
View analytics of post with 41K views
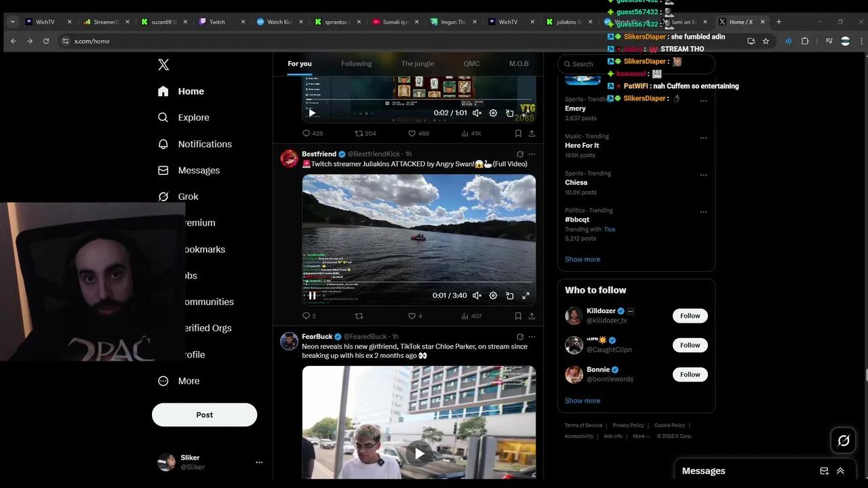[x=471, y=134]
